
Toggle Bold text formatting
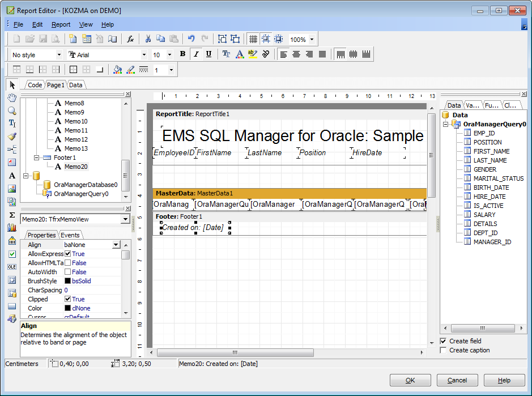tap(182, 54)
